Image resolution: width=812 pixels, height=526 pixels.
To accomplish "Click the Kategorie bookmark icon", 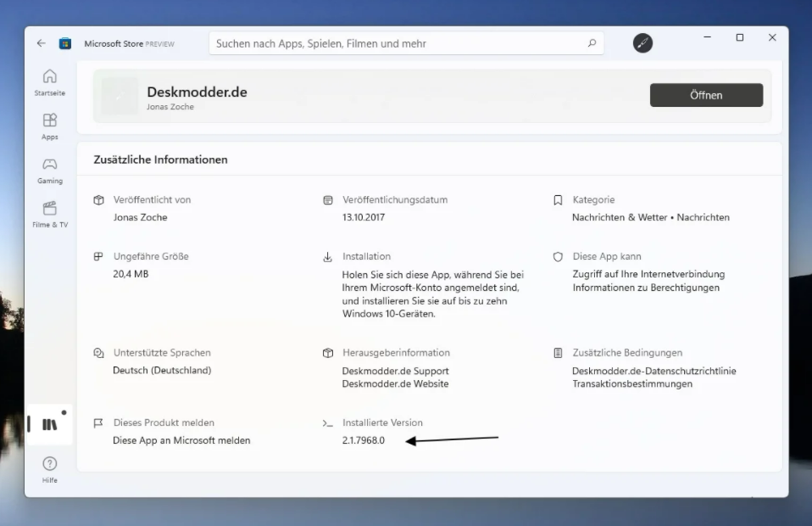I will (558, 200).
